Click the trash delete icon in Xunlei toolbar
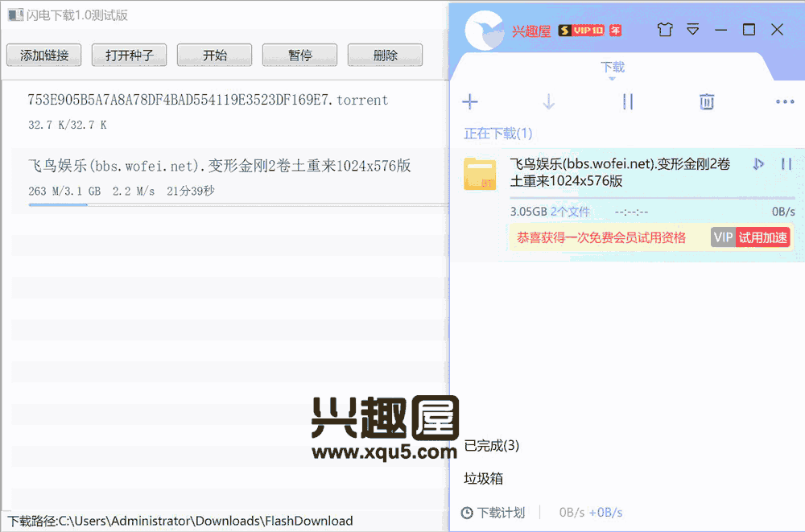Image resolution: width=805 pixels, height=532 pixels. pyautogui.click(x=707, y=101)
